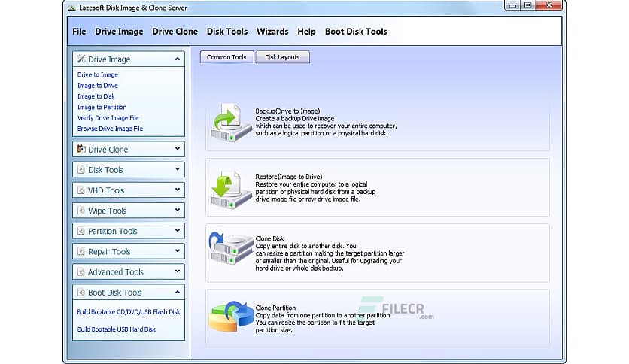This screenshot has height=364, width=629.
Task: Click the Drive Image panel tools icon
Action: (x=81, y=59)
